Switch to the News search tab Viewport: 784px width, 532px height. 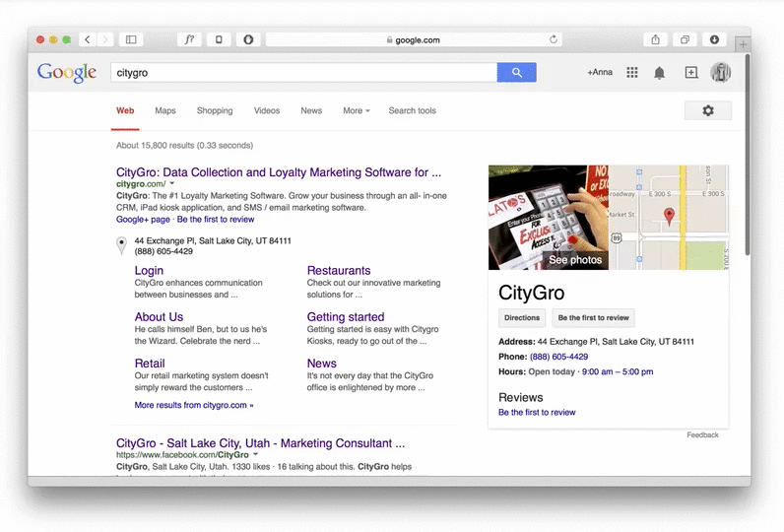pyautogui.click(x=311, y=110)
